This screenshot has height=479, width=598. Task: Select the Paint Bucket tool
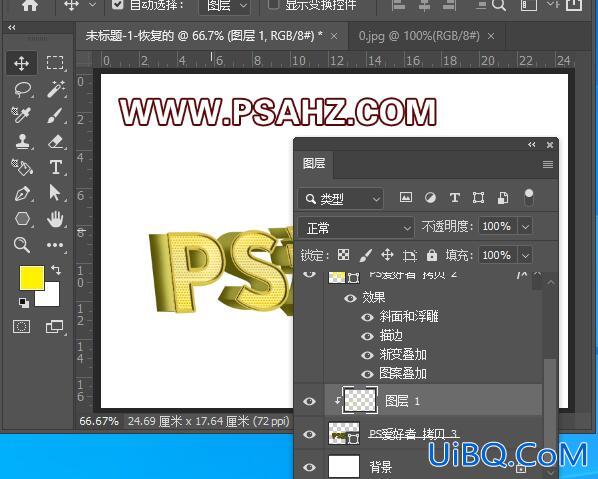(x=22, y=167)
